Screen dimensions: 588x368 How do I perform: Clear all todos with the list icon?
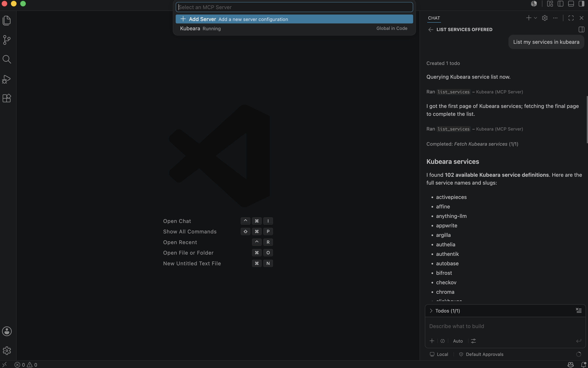pyautogui.click(x=579, y=310)
